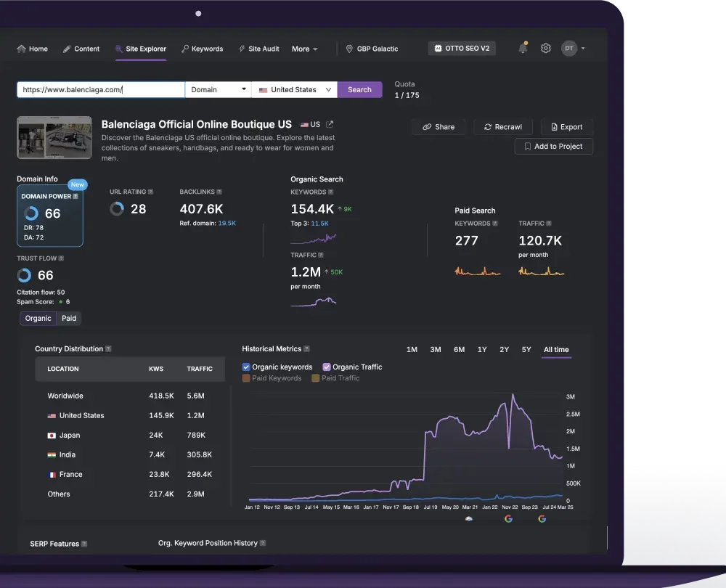Open the Keywords section
The width and height of the screenshot is (726, 588).
pyautogui.click(x=203, y=49)
